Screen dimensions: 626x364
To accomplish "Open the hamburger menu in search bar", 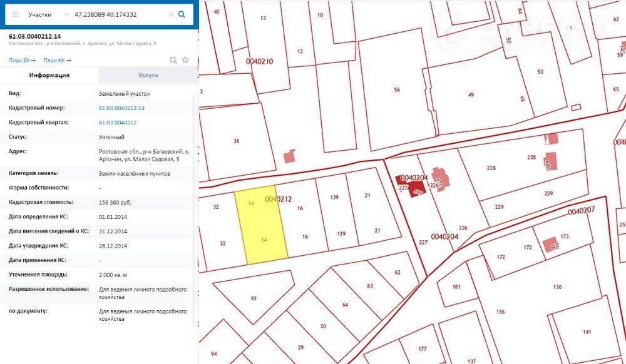I will pyautogui.click(x=16, y=14).
